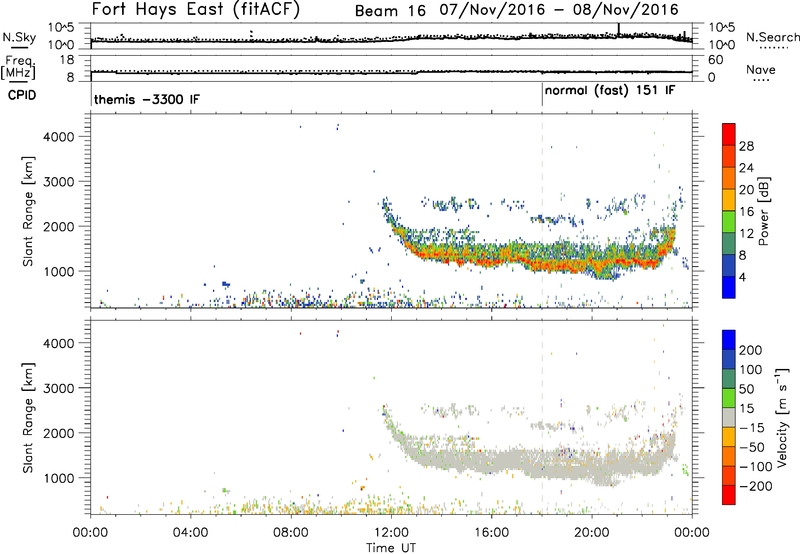Click the 04:00 time axis label
The width and height of the screenshot is (800, 554).
(191, 533)
